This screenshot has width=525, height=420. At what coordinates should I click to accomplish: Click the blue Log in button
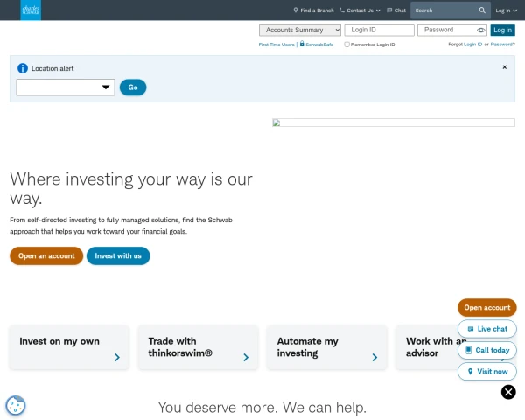coord(502,30)
